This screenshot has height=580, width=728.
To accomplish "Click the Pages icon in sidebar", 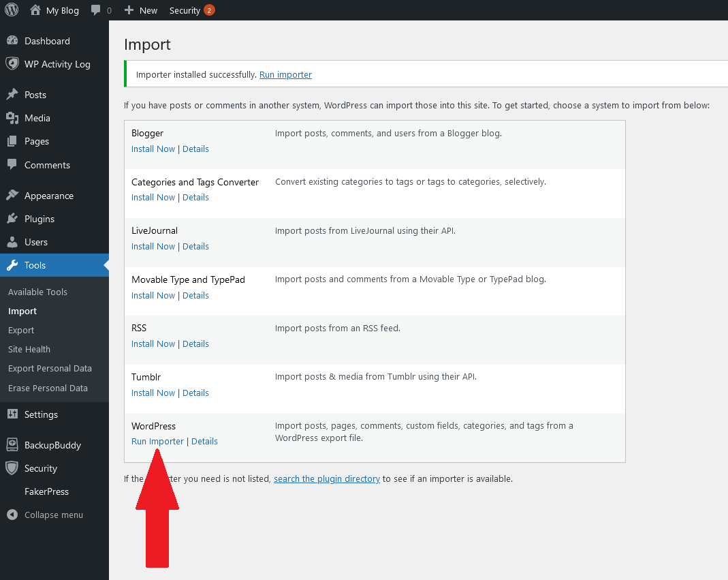I will click(12, 141).
